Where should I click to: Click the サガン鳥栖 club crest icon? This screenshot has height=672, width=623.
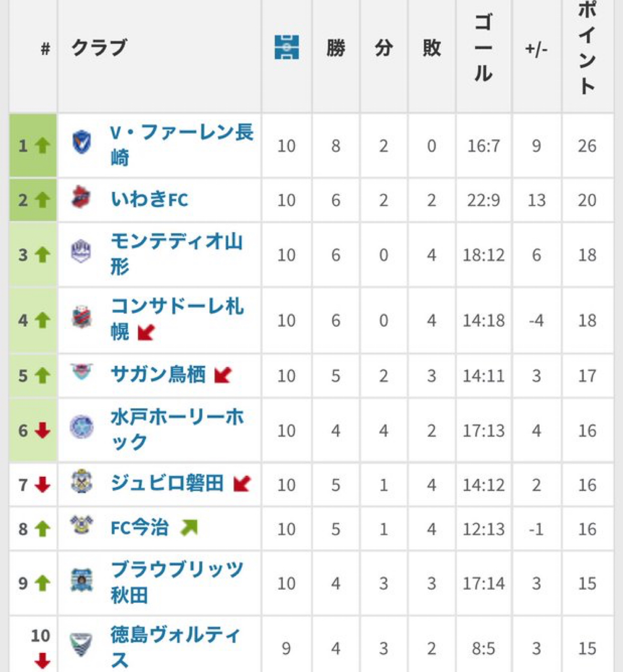click(x=81, y=372)
